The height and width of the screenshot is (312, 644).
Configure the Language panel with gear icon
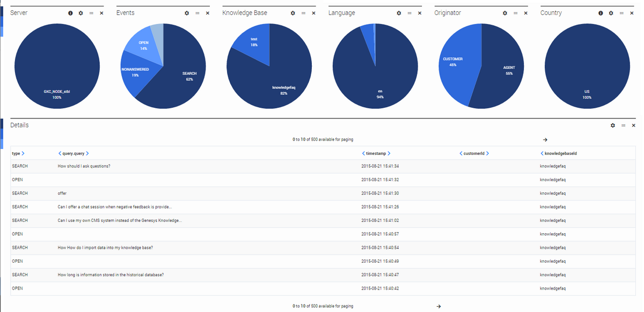(x=398, y=13)
